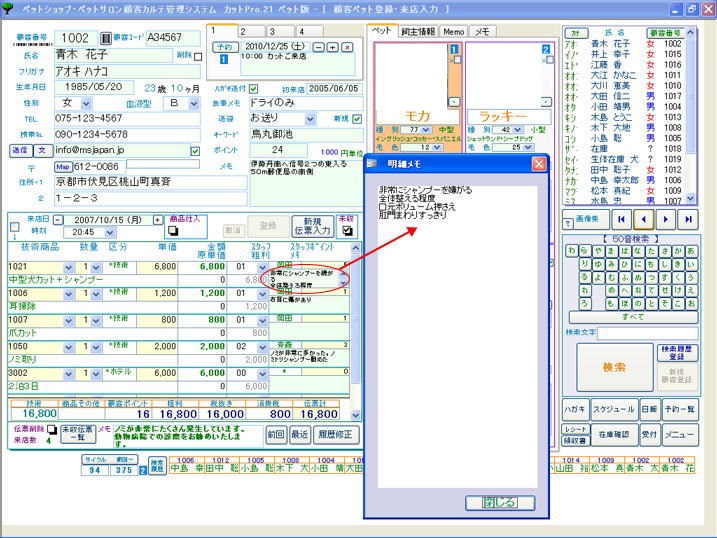Open the product code 1021 dropdown

(68, 267)
